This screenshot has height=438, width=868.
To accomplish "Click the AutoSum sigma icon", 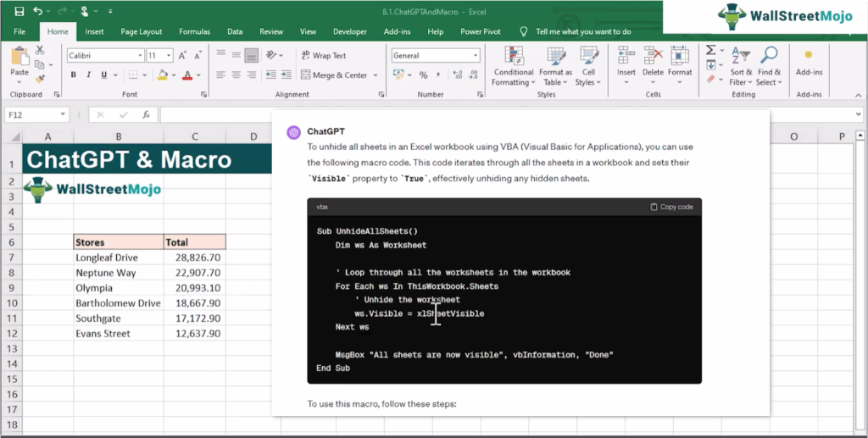I will pos(711,50).
